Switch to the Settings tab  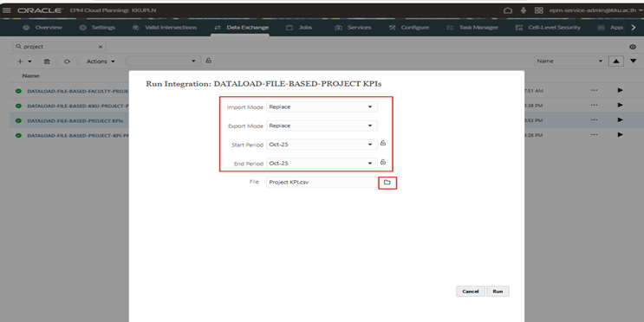tap(98, 28)
